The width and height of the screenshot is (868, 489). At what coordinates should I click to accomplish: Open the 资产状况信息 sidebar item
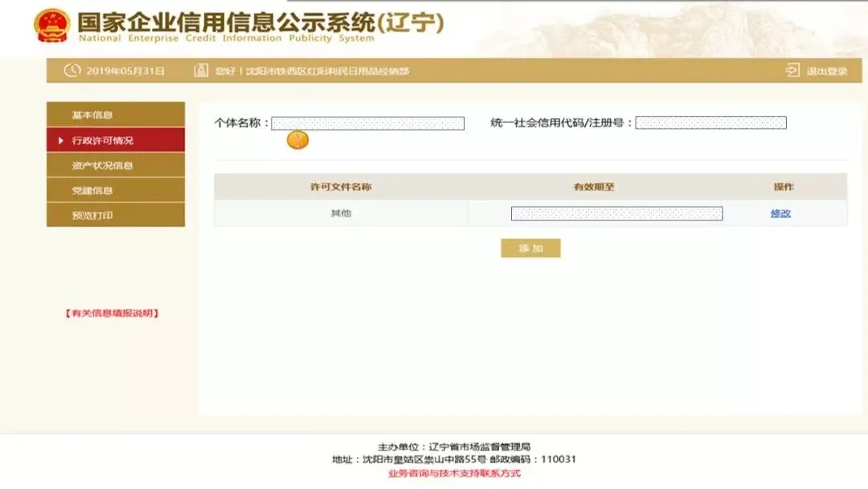pos(116,165)
